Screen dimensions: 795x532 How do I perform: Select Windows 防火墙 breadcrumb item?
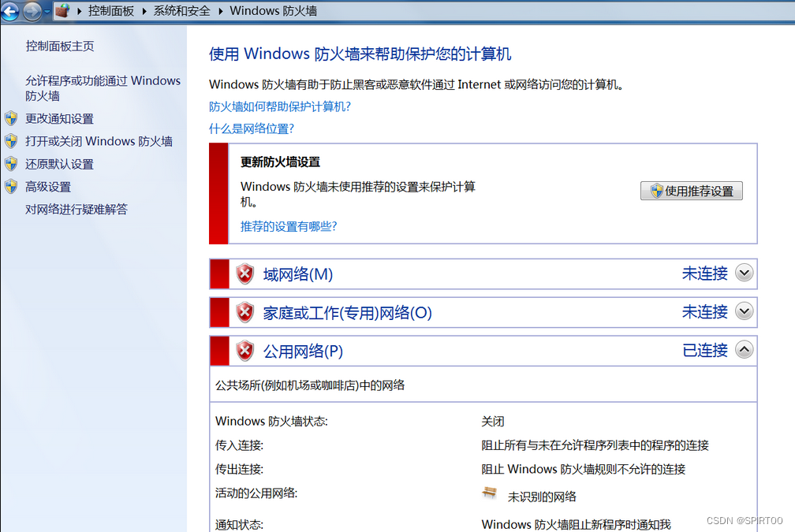tap(273, 11)
